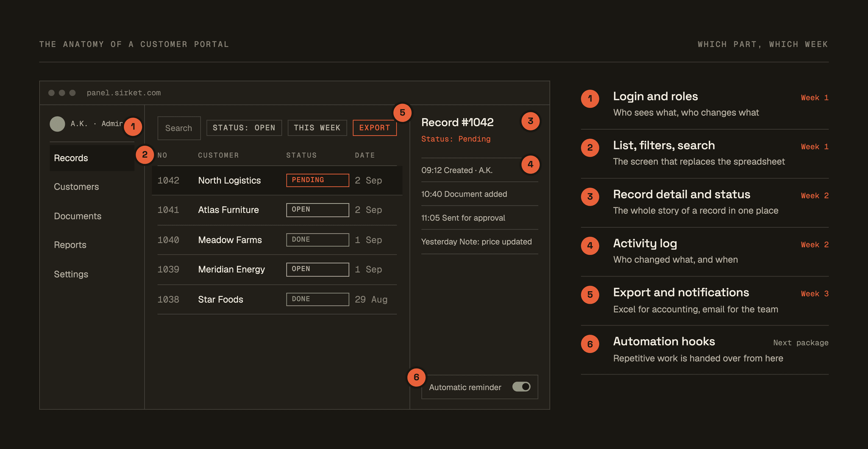868x449 pixels.
Task: Open Customers in the sidebar
Action: 76,187
